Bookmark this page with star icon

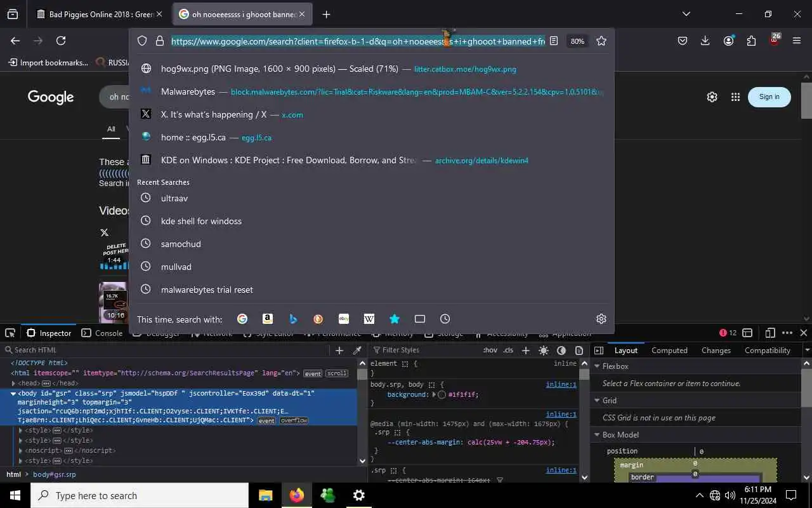pos(601,41)
